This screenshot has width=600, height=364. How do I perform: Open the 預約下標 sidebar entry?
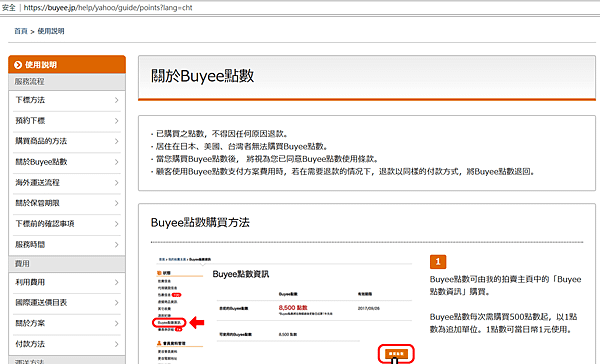click(67, 121)
